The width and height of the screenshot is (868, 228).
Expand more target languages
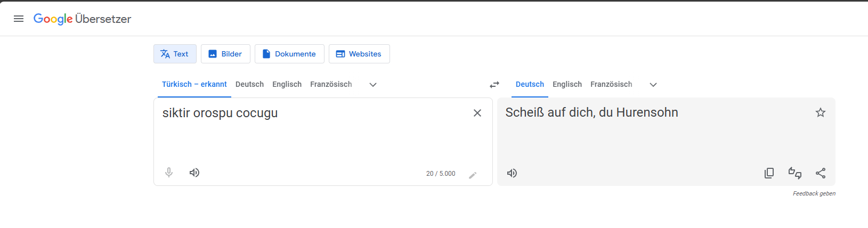point(653,85)
